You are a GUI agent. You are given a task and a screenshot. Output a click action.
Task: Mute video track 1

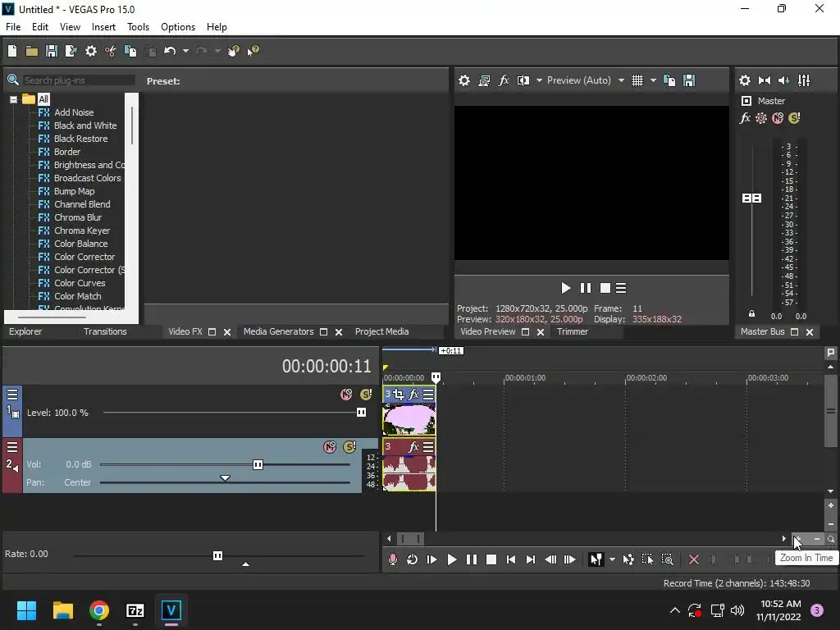[x=346, y=395]
